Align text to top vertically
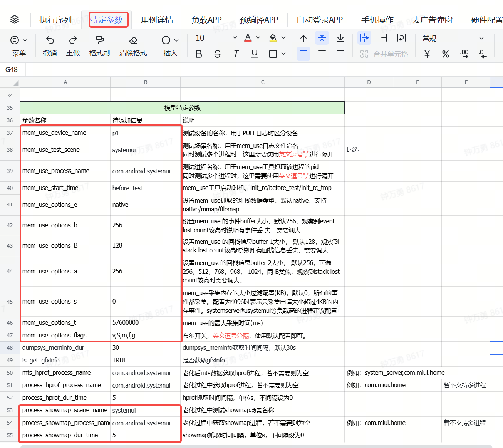Image resolution: width=503 pixels, height=448 pixels. [303, 38]
